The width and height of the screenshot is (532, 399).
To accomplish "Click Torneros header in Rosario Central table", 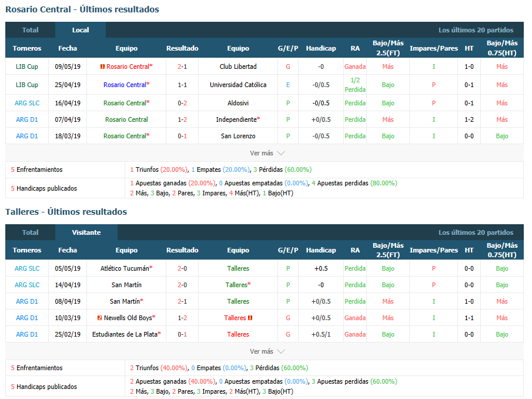I will [27, 48].
